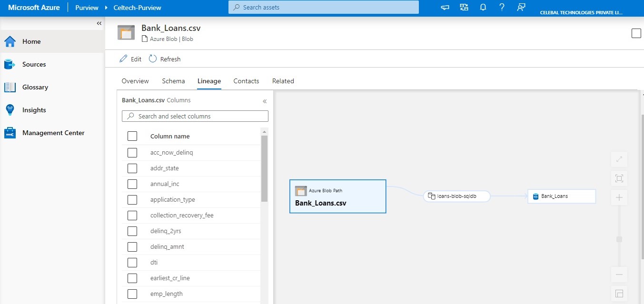
Task: Open the notifications bell in the top bar
Action: [483, 7]
